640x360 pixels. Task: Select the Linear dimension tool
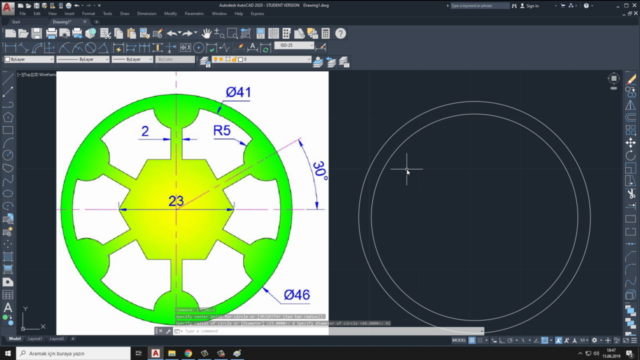10,48
